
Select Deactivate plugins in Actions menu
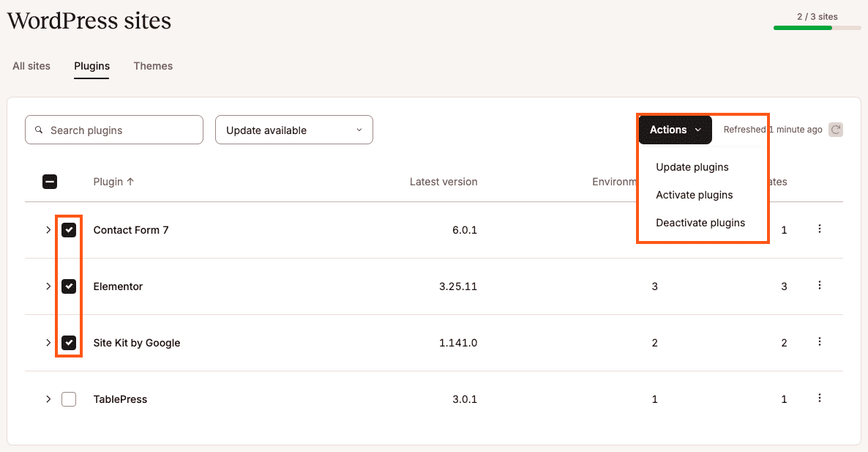[x=700, y=223]
